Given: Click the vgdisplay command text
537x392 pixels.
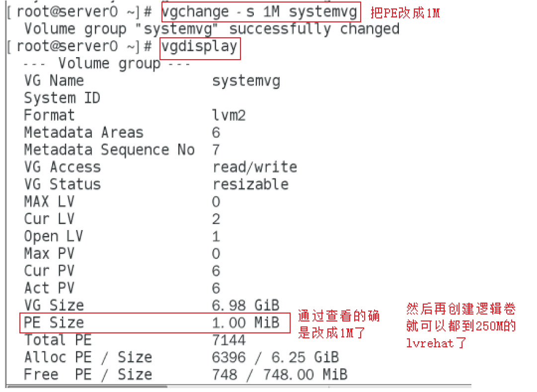Looking at the screenshot, I should pos(200,48).
